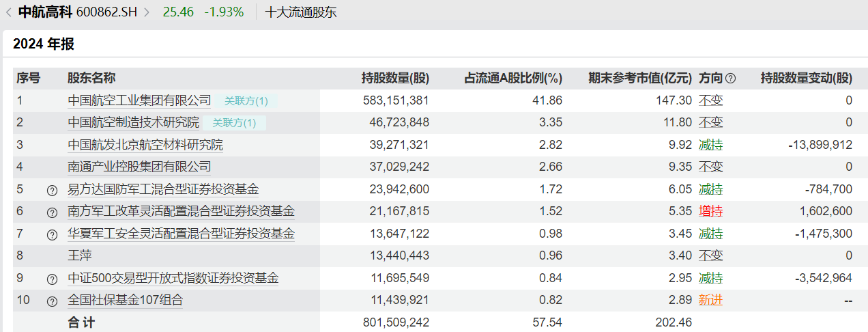The width and height of the screenshot is (868, 332).
Task: Click the market value 147.30
Action: click(x=675, y=100)
